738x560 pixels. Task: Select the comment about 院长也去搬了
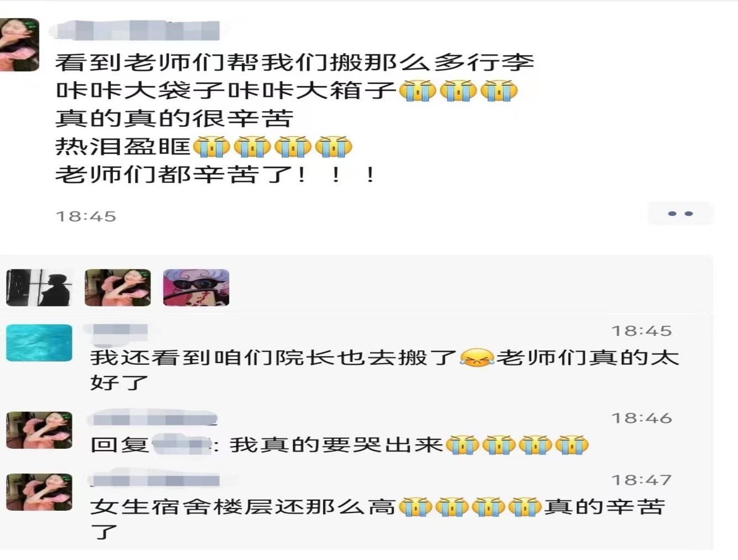384,370
